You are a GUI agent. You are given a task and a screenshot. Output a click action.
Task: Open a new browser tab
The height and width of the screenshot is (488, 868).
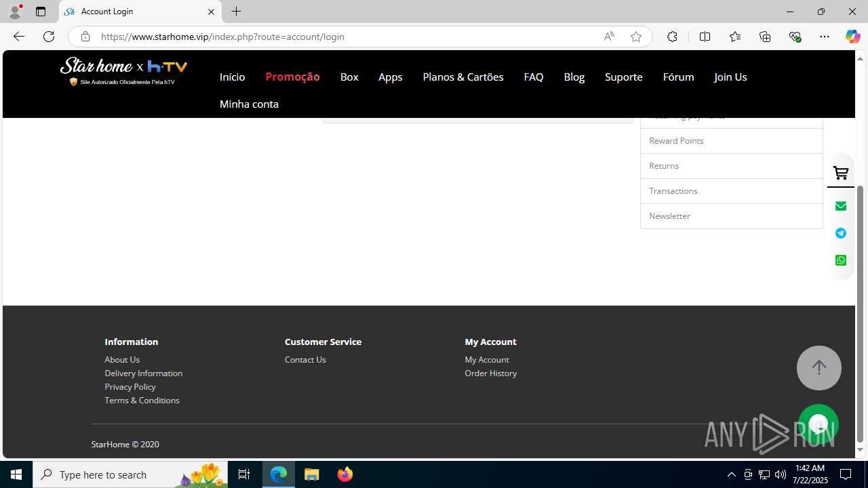pos(236,12)
